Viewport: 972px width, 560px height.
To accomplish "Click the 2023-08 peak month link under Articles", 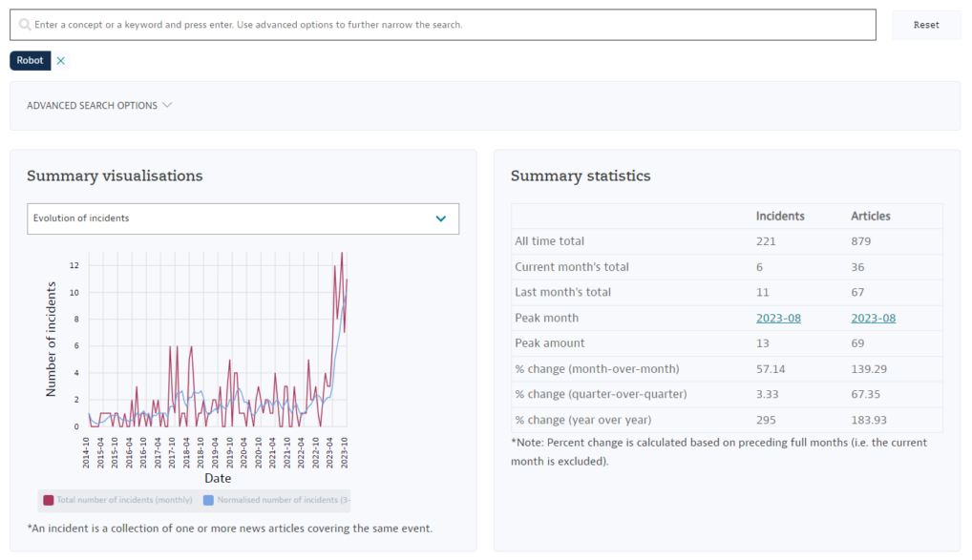I will 873,318.
